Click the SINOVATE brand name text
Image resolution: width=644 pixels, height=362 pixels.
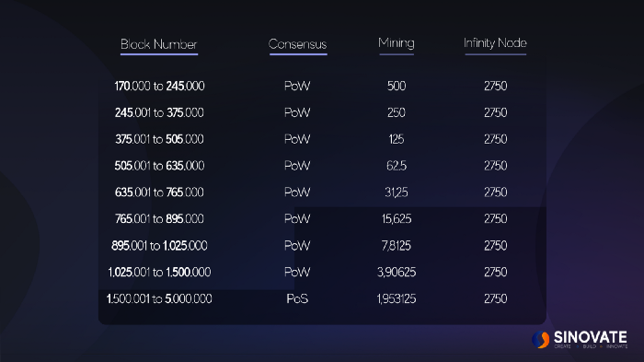(x=591, y=337)
